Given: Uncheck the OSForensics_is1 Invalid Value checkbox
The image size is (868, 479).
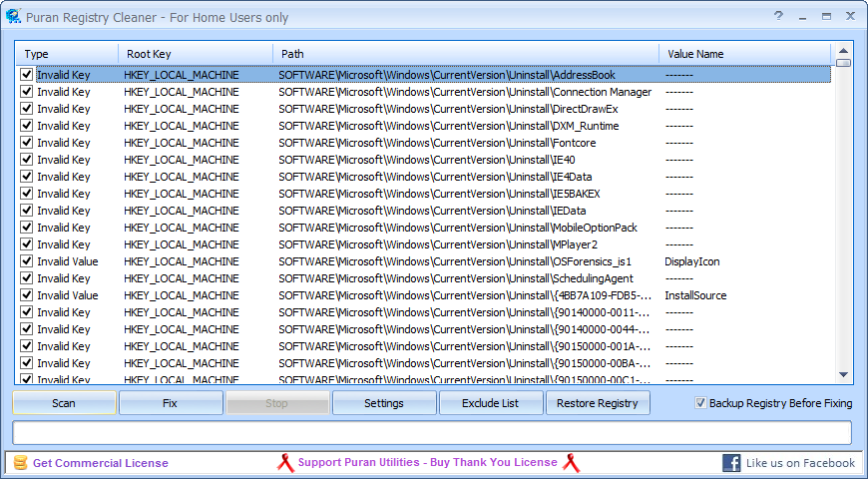Looking at the screenshot, I should (26, 260).
